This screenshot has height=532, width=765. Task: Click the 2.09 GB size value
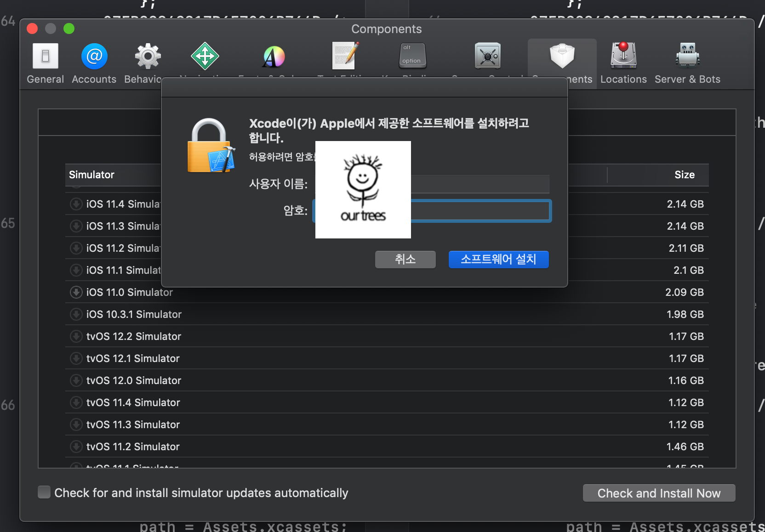pos(685,292)
